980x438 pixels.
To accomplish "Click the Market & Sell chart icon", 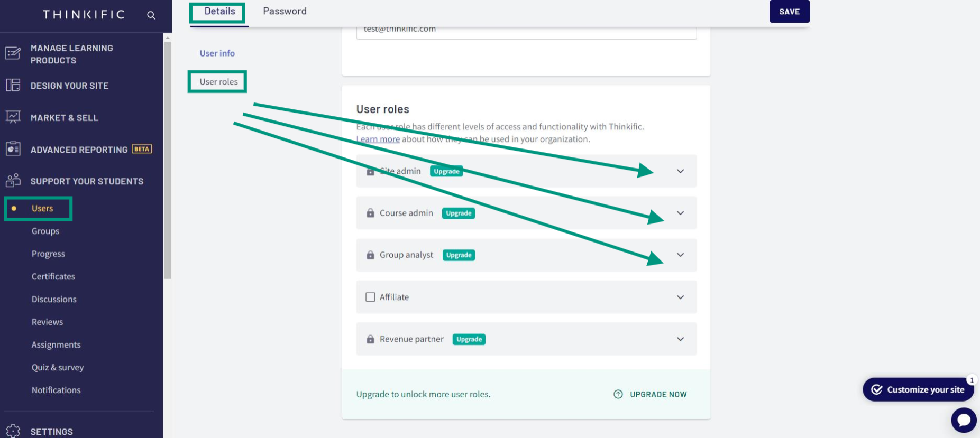I will (x=13, y=117).
